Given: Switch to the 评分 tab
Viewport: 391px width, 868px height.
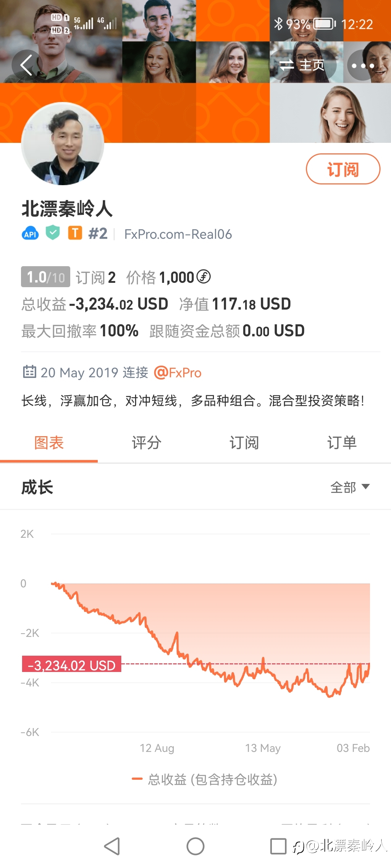Looking at the screenshot, I should coord(147,443).
